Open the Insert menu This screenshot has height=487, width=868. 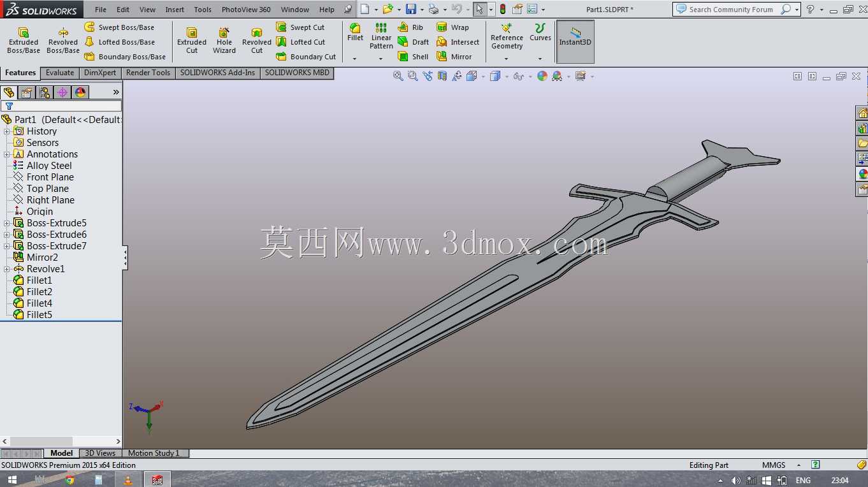click(175, 10)
